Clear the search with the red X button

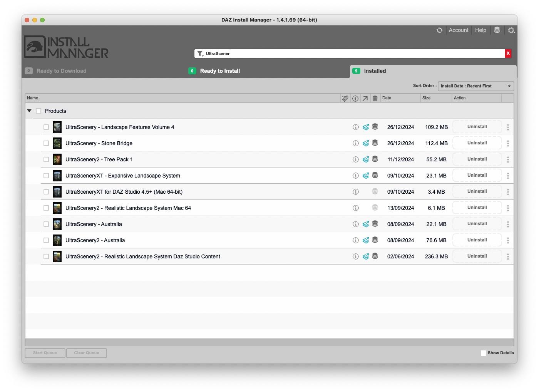(x=508, y=54)
